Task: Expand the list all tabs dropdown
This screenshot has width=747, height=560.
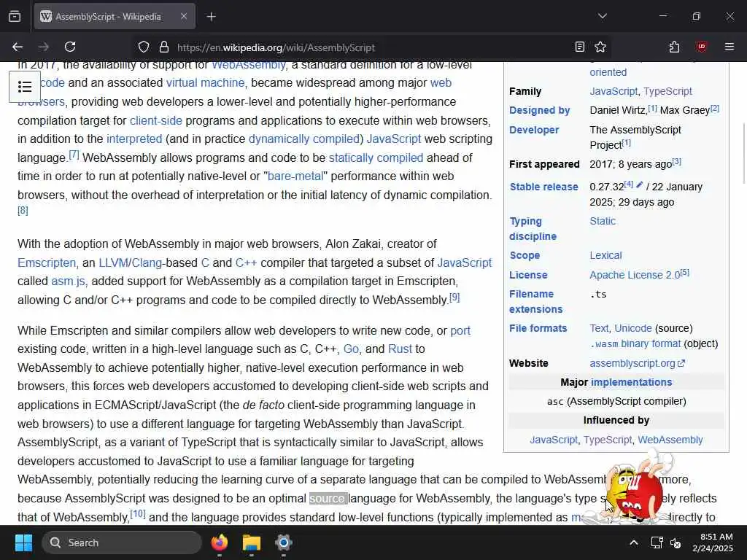Action: tap(602, 17)
